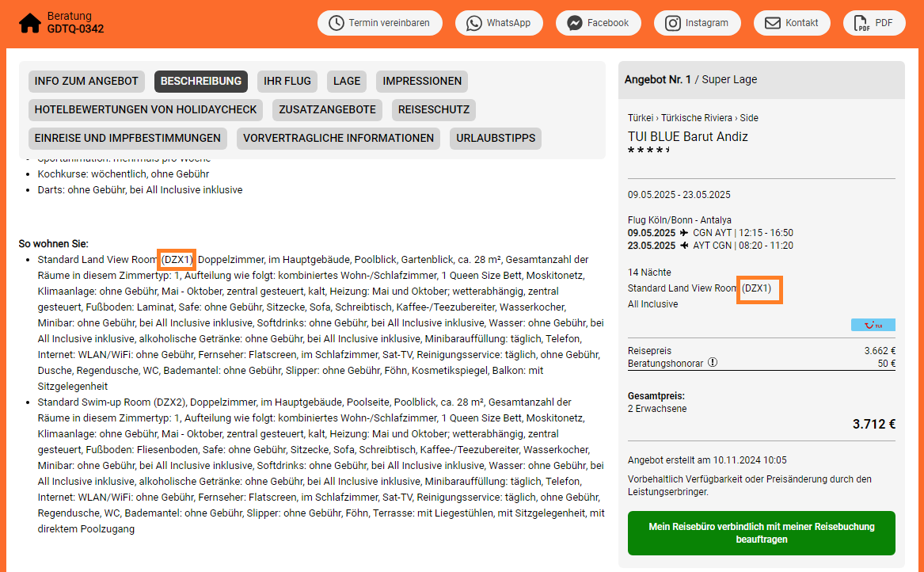Click the Instagram camera icon
This screenshot has width=924, height=572.
pos(673,23)
